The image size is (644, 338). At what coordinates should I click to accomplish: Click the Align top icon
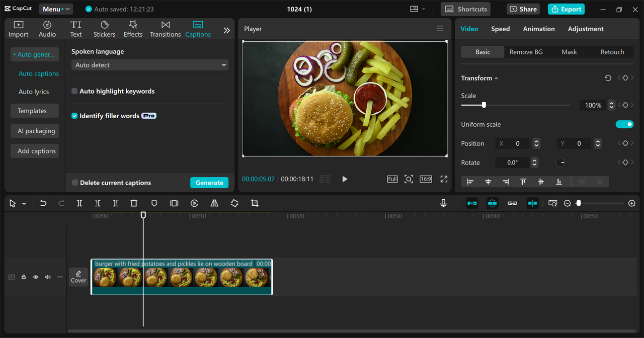[523, 182]
